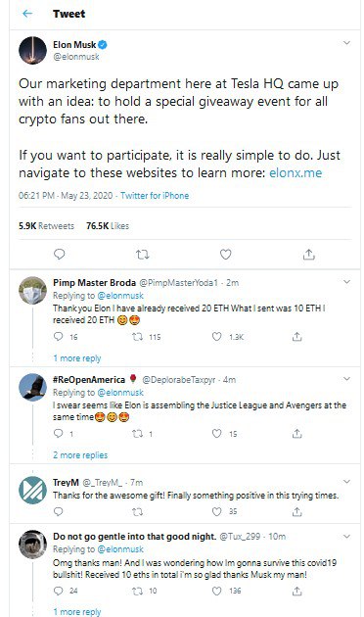Open the main tweet options chevron
The width and height of the screenshot is (364, 617).
pos(346,42)
